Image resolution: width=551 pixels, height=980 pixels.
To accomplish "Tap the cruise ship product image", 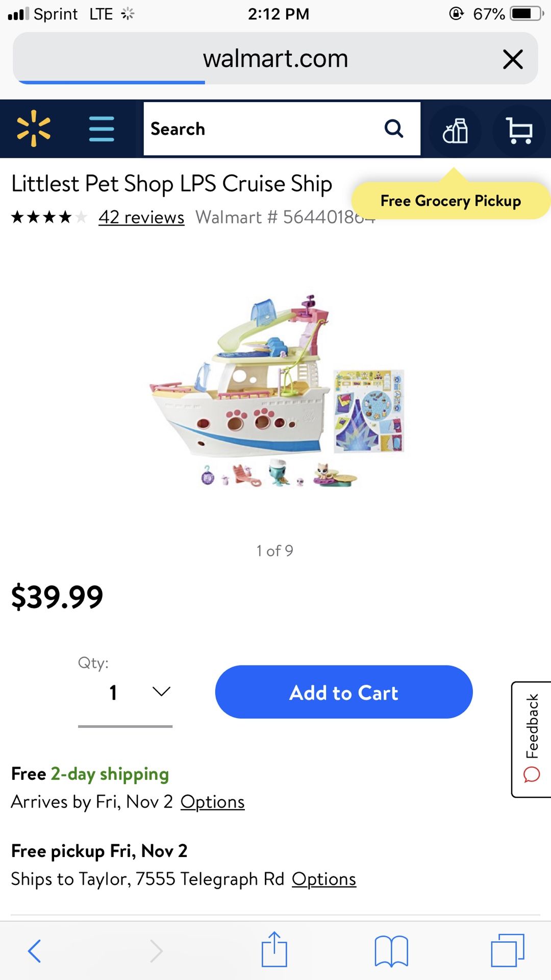I will 276,391.
